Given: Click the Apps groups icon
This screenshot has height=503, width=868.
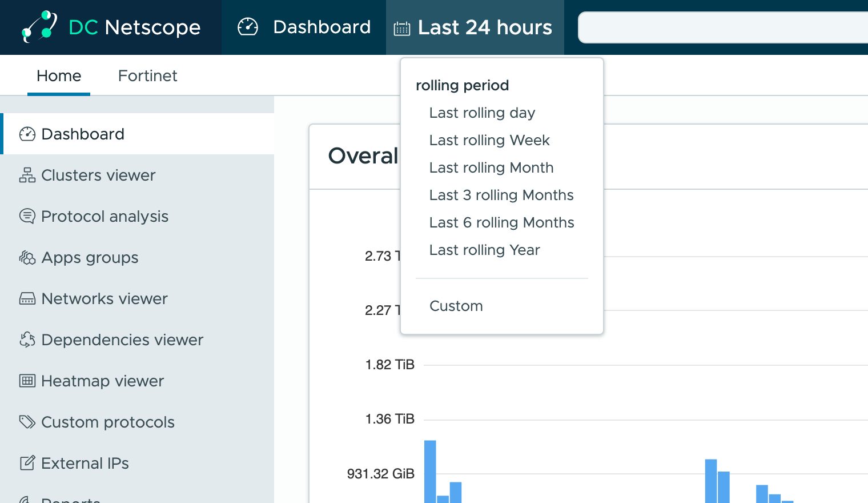Looking at the screenshot, I should [27, 257].
